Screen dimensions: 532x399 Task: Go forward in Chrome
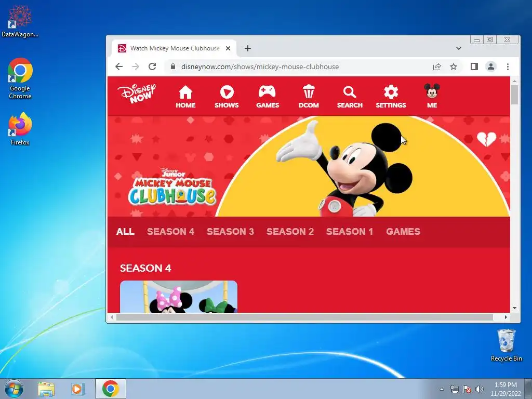(136, 66)
